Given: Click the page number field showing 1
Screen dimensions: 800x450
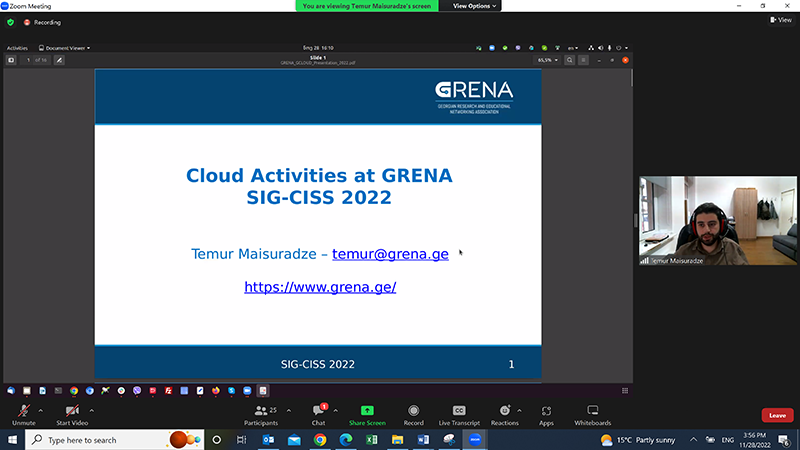Looking at the screenshot, I should (x=28, y=60).
